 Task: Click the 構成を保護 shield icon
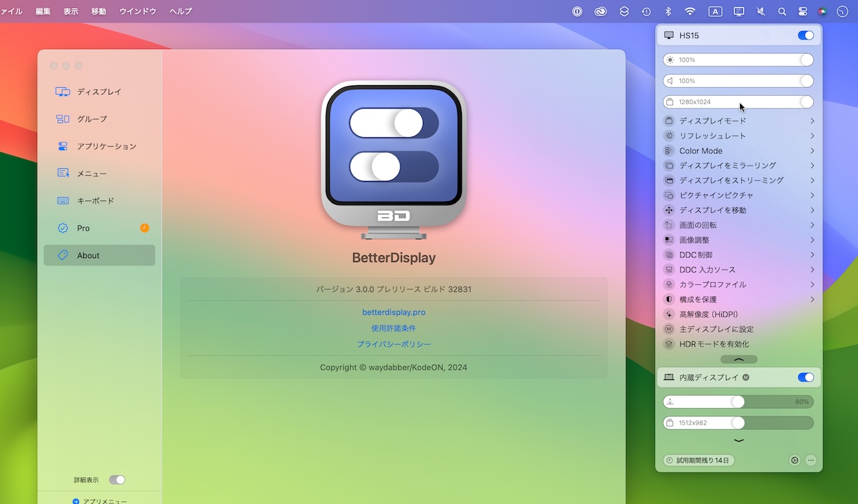pyautogui.click(x=668, y=300)
